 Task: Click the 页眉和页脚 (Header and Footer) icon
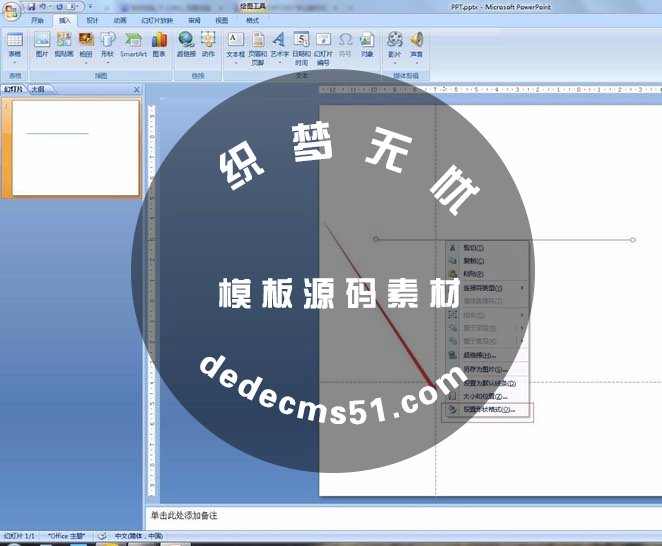click(257, 44)
